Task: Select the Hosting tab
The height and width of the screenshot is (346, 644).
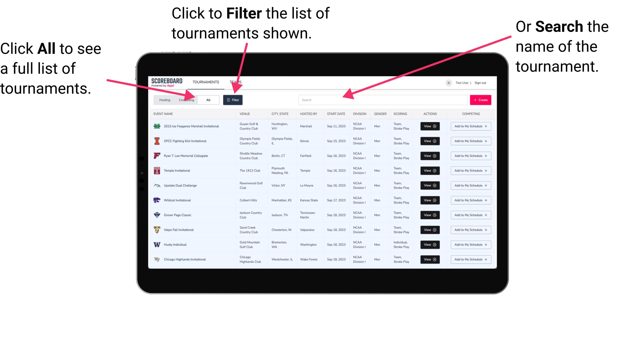Action: [x=163, y=100]
